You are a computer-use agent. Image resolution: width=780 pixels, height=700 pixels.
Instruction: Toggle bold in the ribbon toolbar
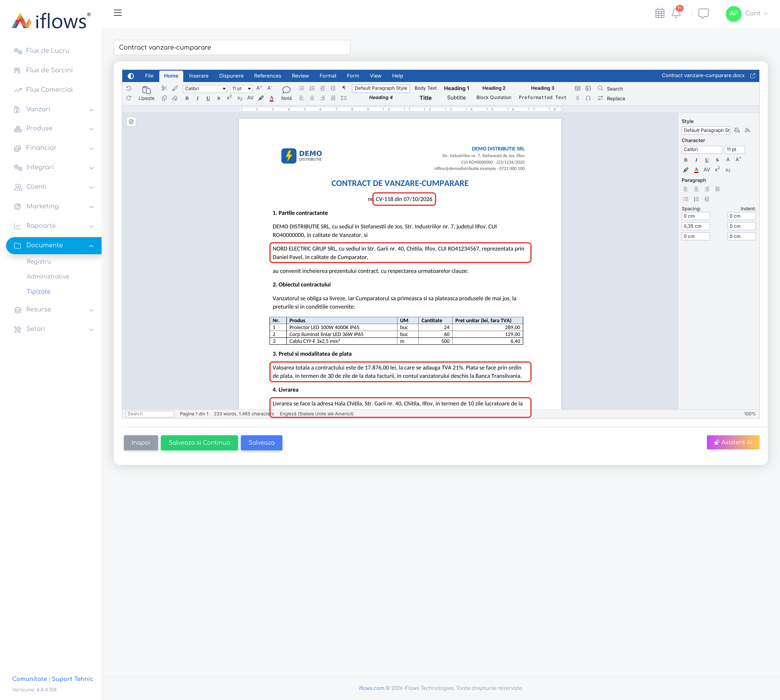point(187,98)
